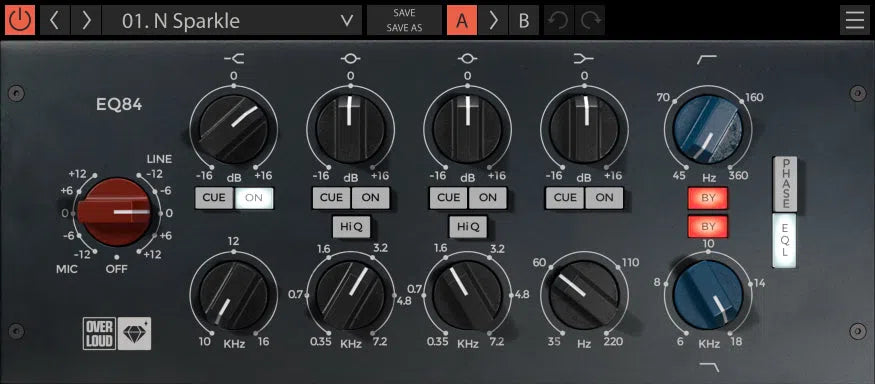875x384 pixels.
Task: Click the high-pass filter symbol above blue knob
Action: [707, 59]
